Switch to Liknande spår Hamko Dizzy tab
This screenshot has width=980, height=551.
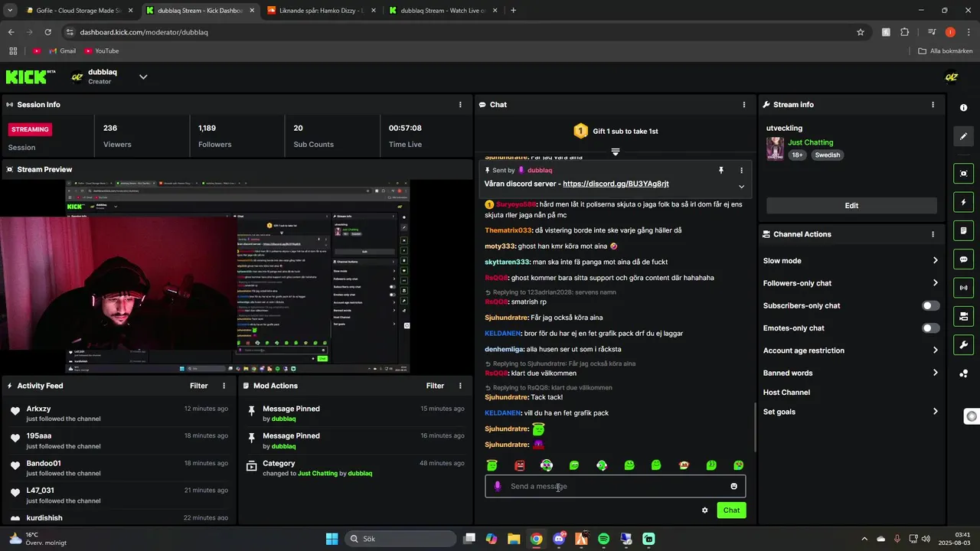[320, 11]
